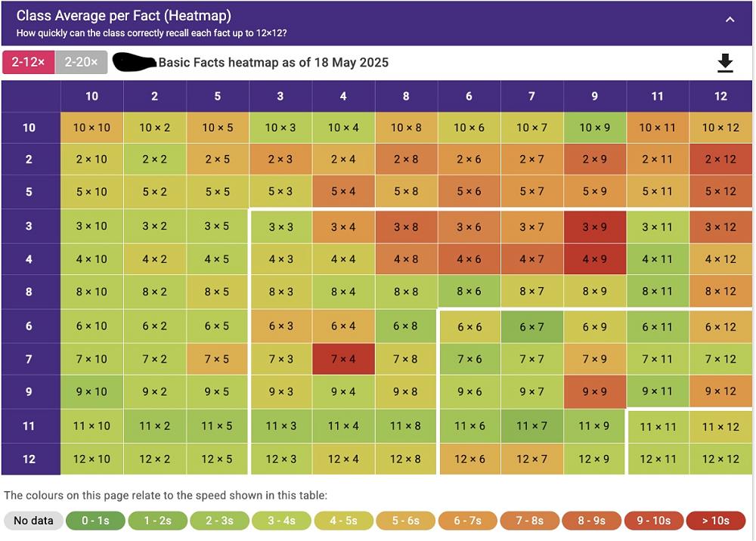Image resolution: width=756 pixels, height=541 pixels.
Task: Download the heatmap image
Action: tap(725, 63)
